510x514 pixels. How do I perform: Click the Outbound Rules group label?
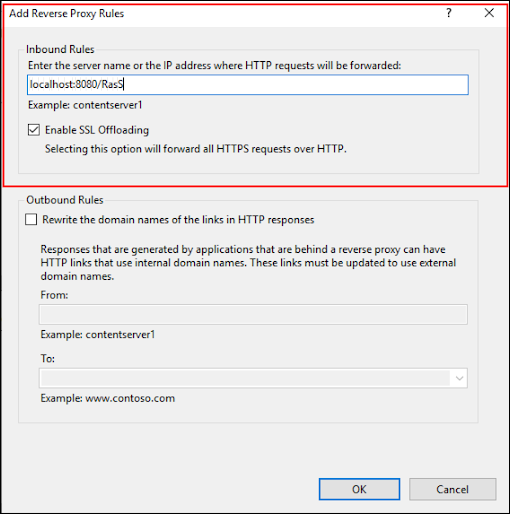pos(65,200)
